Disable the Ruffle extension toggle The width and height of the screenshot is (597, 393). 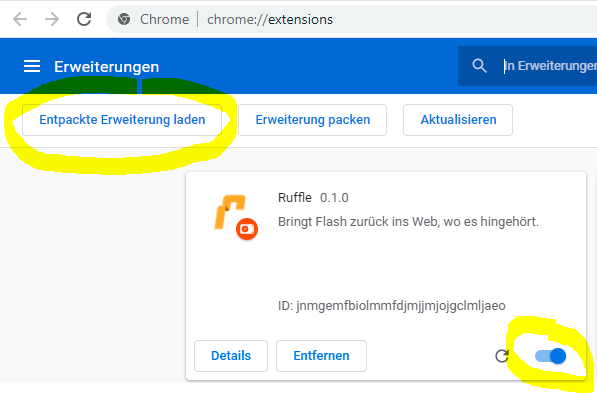[550, 356]
